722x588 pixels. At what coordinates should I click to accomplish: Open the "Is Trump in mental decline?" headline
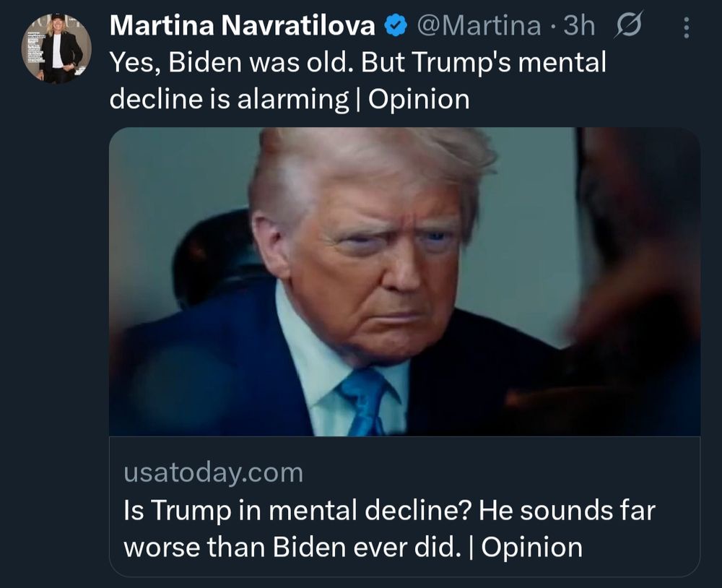(297, 511)
